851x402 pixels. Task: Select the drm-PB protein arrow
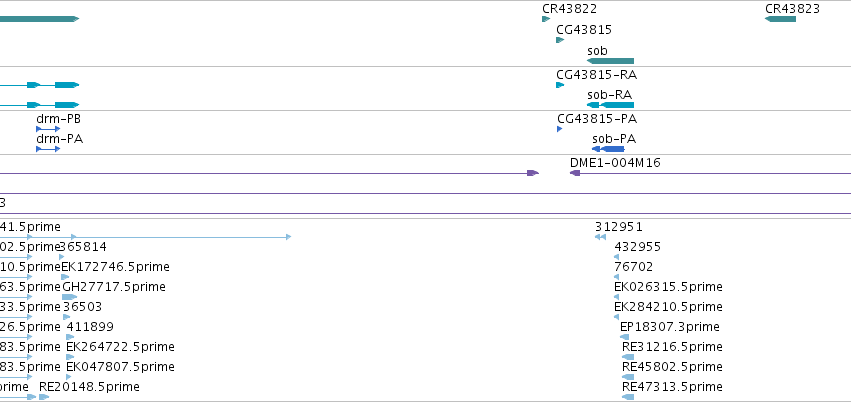[x=48, y=129]
